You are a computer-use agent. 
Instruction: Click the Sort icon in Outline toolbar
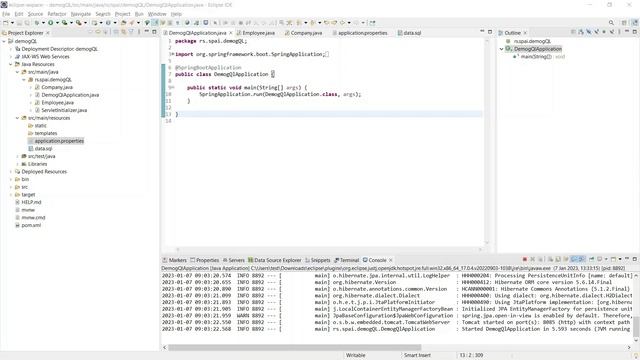pos(581,32)
